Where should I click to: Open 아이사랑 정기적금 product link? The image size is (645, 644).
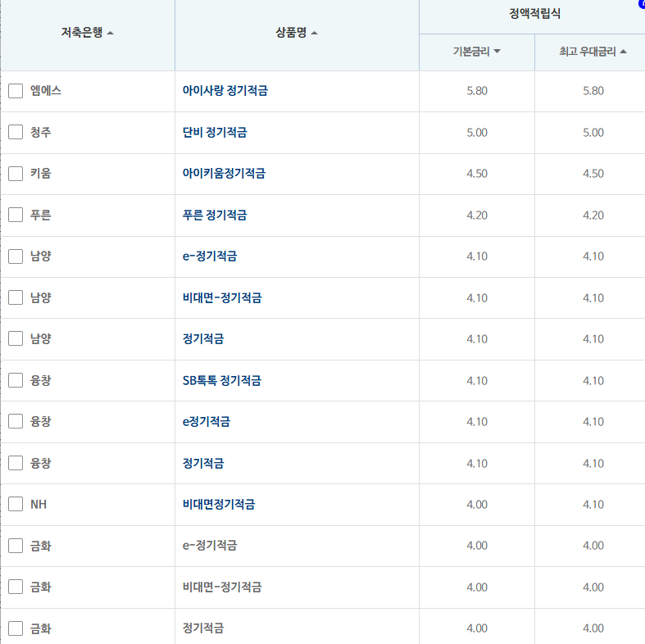(x=225, y=90)
